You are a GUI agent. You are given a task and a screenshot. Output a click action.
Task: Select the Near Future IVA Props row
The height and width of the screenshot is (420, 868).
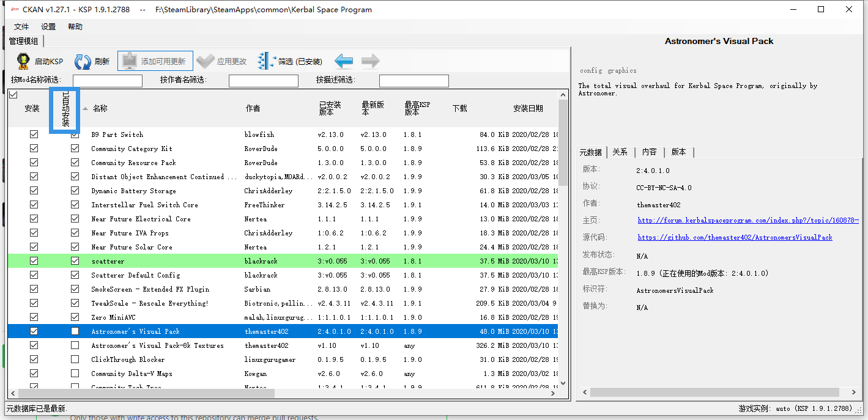283,233
